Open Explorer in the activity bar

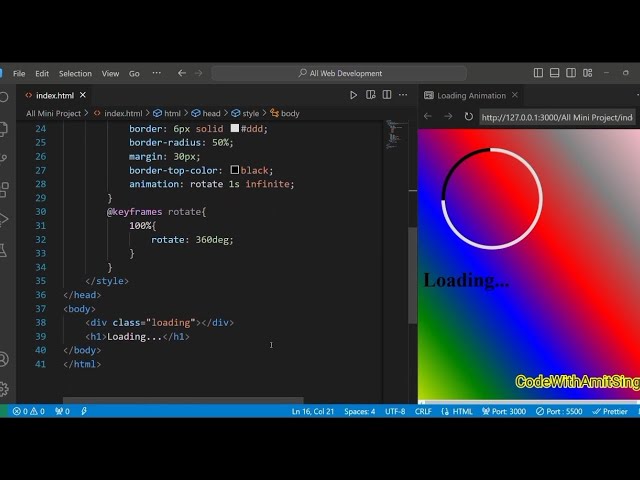[4, 129]
